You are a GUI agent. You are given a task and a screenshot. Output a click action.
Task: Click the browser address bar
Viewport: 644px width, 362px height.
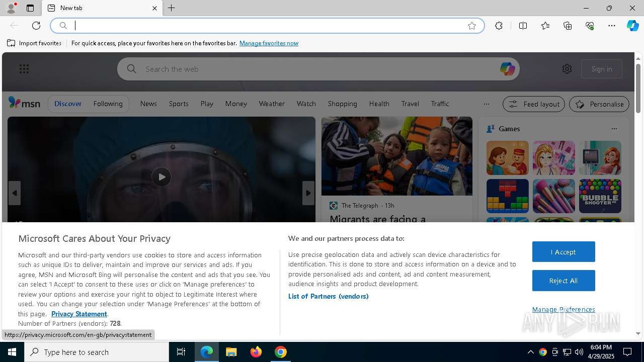pyautogui.click(x=267, y=26)
